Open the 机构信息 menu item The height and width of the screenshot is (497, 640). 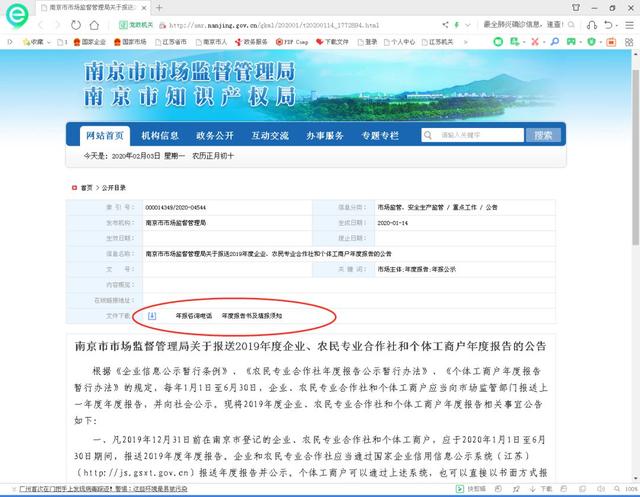[x=160, y=135]
